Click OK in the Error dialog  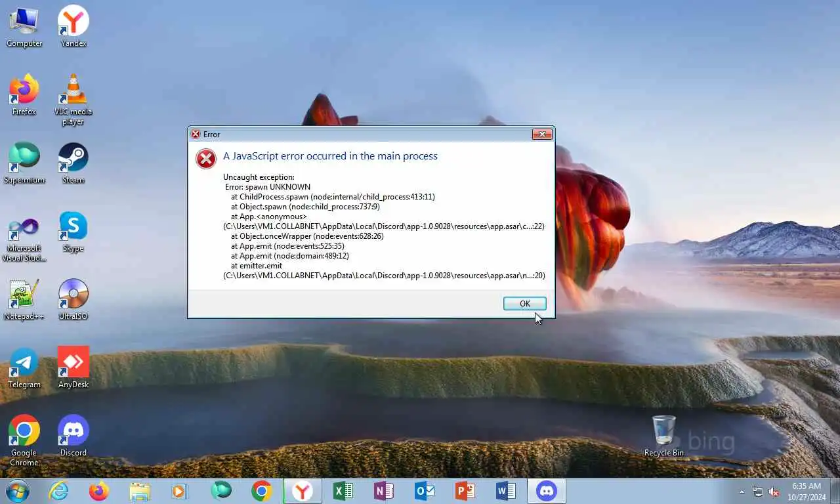(525, 303)
